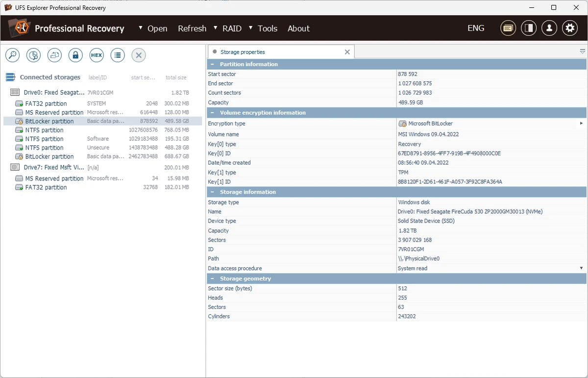Click the Start sector value 878 592
Viewport: 588px width, 378px height.
(408, 74)
